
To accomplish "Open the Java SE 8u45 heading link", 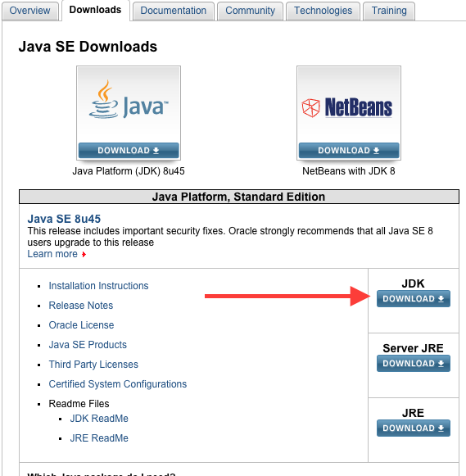I will (64, 219).
